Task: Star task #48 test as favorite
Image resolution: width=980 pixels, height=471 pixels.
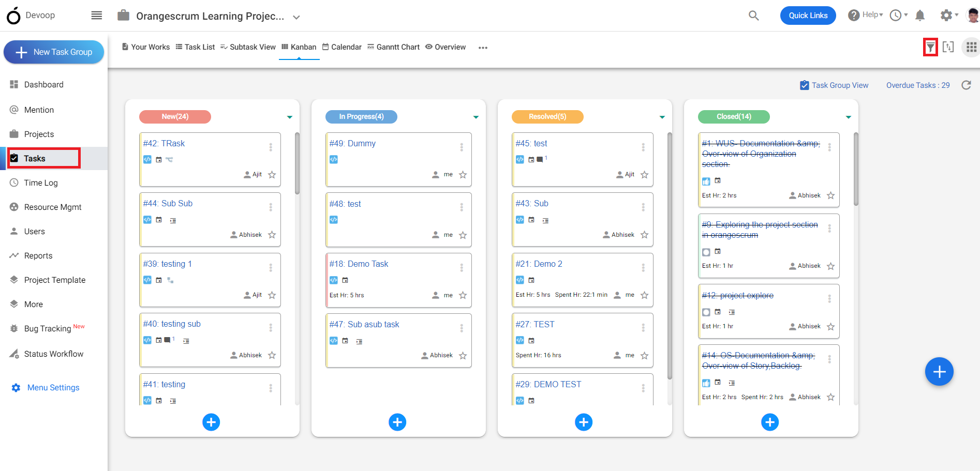Action: (463, 235)
